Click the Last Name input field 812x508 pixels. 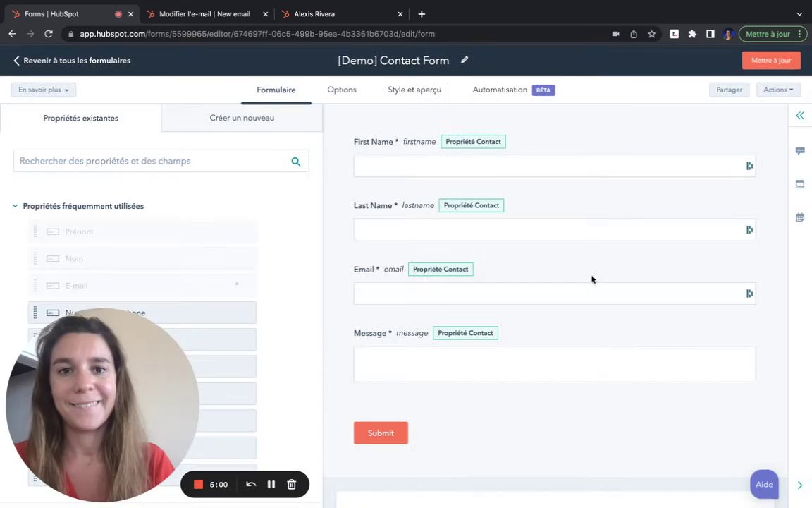(555, 229)
